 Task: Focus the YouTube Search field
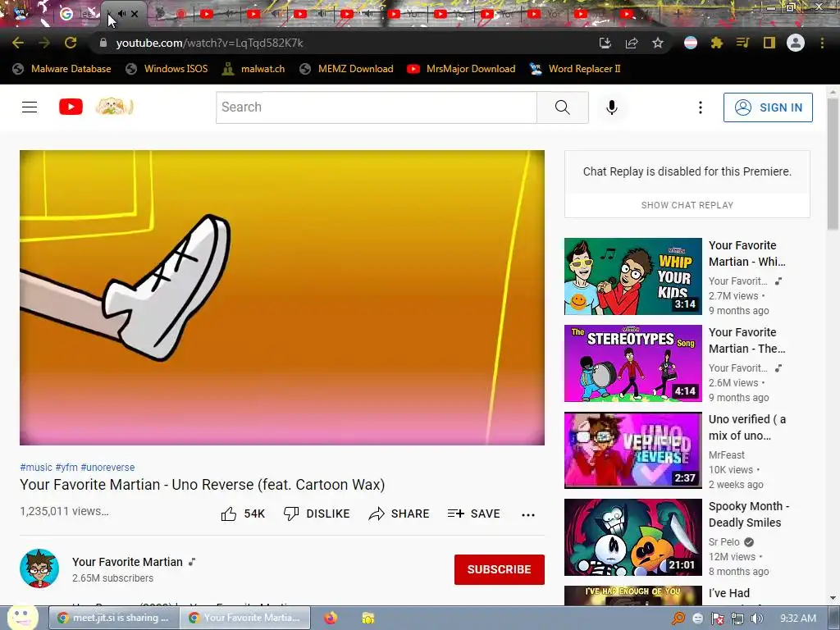[376, 107]
